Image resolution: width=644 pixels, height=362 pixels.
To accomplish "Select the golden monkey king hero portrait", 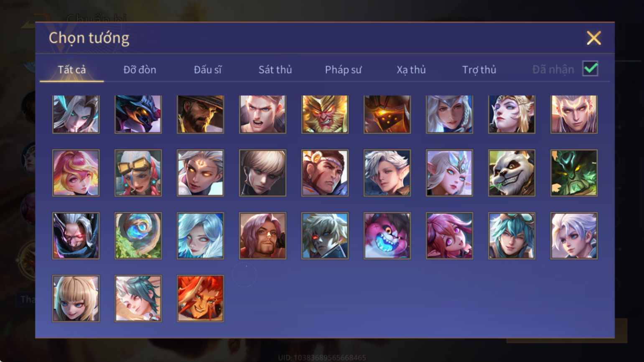I will point(325,114).
